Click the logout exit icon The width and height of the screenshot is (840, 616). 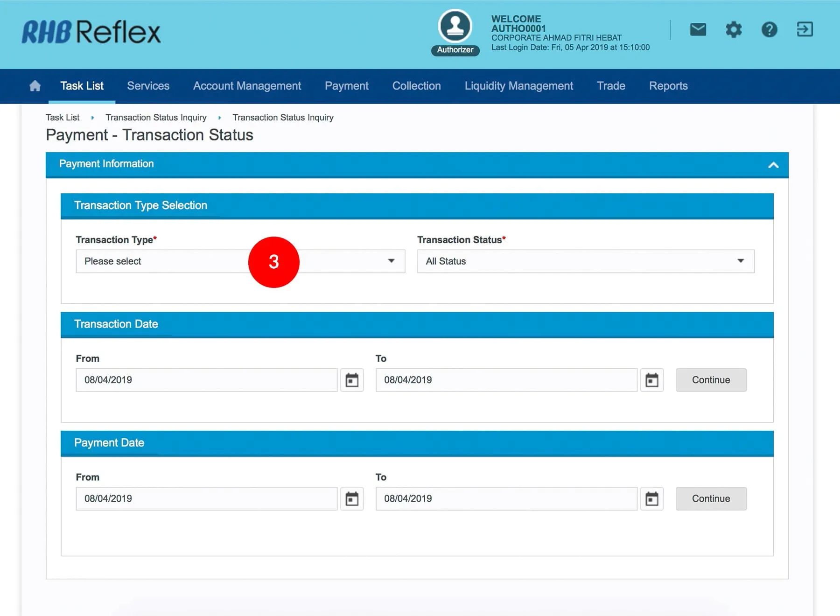[x=805, y=29]
